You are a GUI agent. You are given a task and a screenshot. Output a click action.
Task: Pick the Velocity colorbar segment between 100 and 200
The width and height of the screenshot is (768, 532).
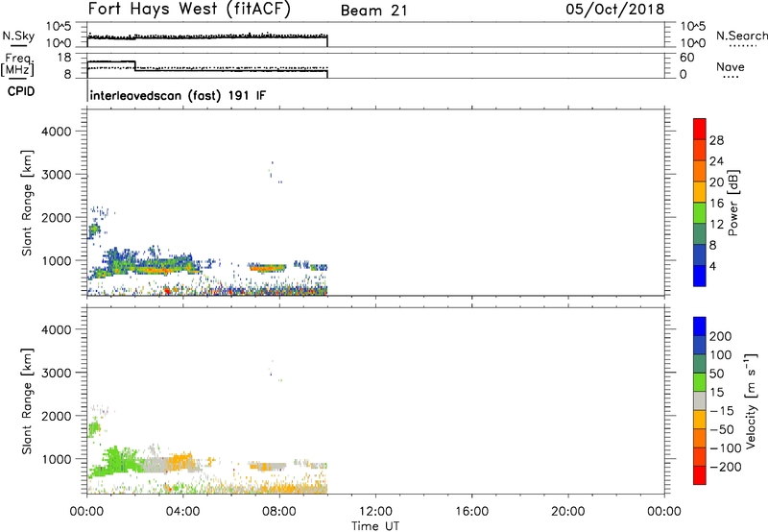coord(700,346)
